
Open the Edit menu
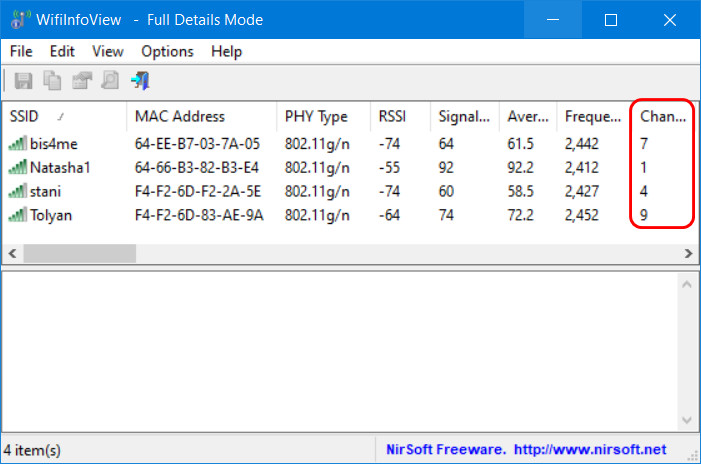62,51
